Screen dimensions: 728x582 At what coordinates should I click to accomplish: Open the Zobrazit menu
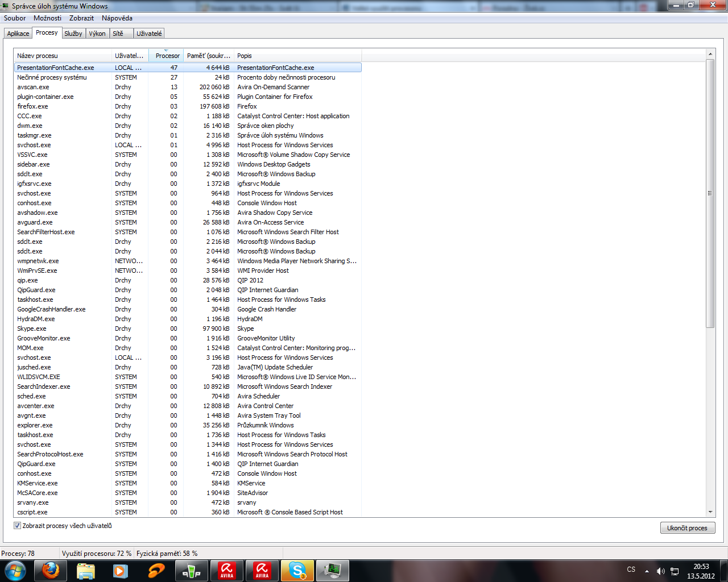[x=81, y=18]
